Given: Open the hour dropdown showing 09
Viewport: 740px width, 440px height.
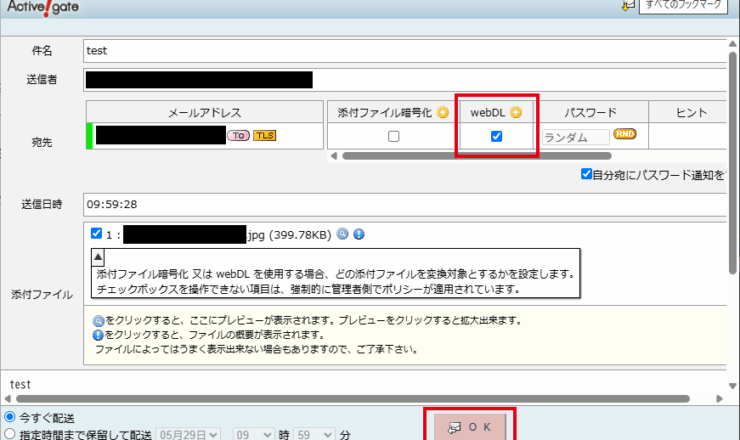Looking at the screenshot, I should pos(253,434).
